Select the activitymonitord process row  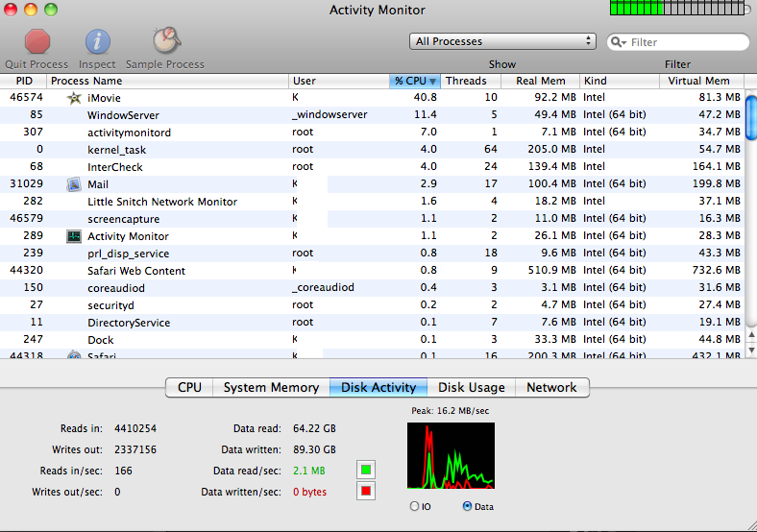tap(372, 133)
